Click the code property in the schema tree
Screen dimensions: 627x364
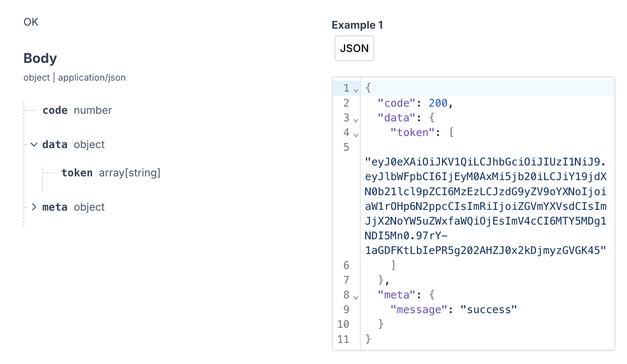pyautogui.click(x=55, y=110)
